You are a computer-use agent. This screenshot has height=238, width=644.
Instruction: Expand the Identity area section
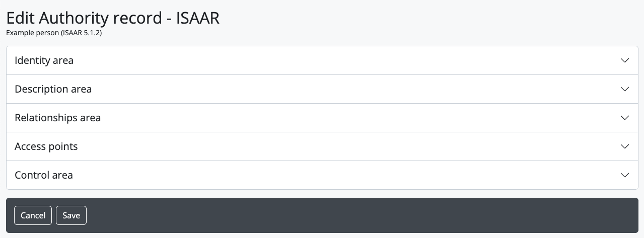pos(322,60)
